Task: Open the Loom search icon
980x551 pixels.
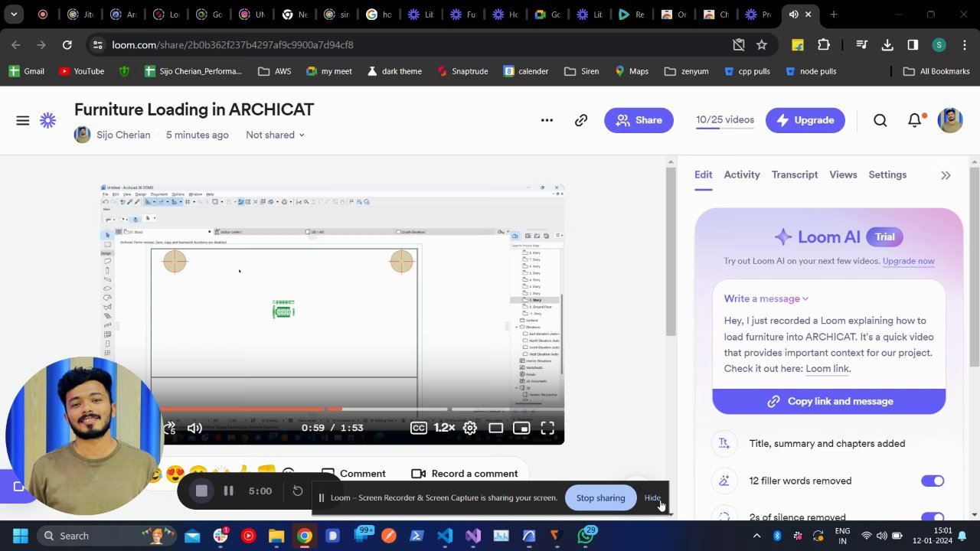Action: point(880,120)
